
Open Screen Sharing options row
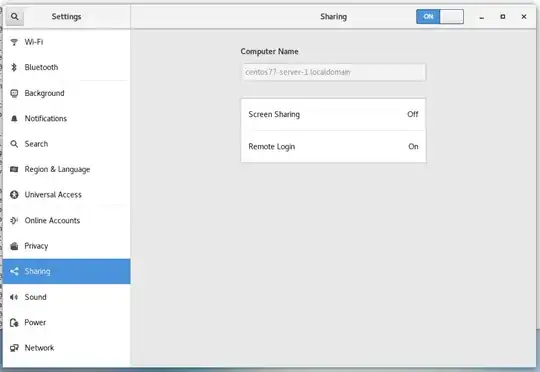click(x=333, y=114)
